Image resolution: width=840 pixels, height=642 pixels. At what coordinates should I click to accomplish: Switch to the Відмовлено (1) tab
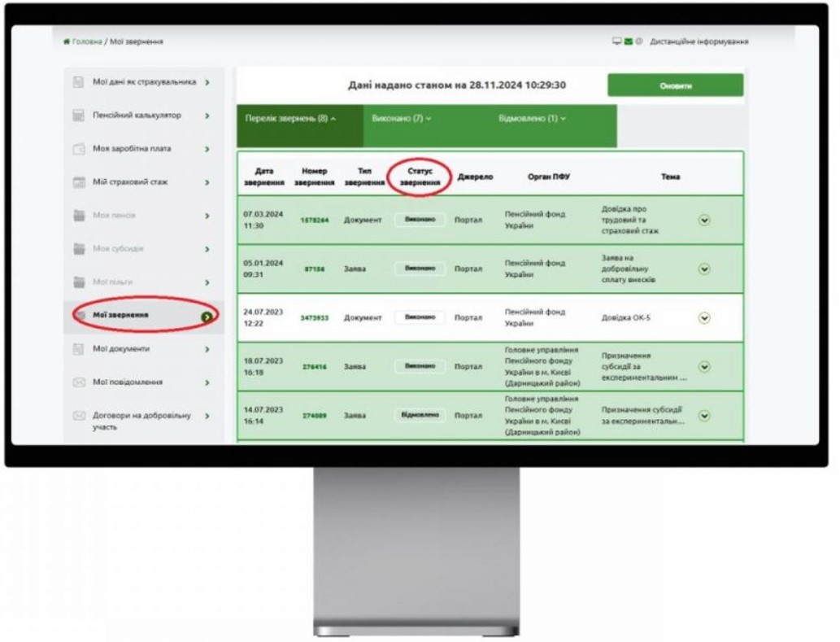(532, 119)
